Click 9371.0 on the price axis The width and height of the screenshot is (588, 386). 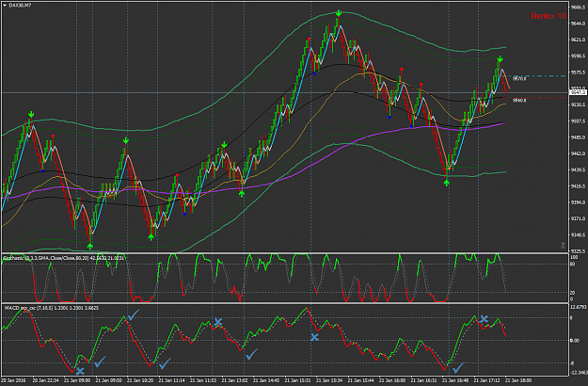(579, 218)
